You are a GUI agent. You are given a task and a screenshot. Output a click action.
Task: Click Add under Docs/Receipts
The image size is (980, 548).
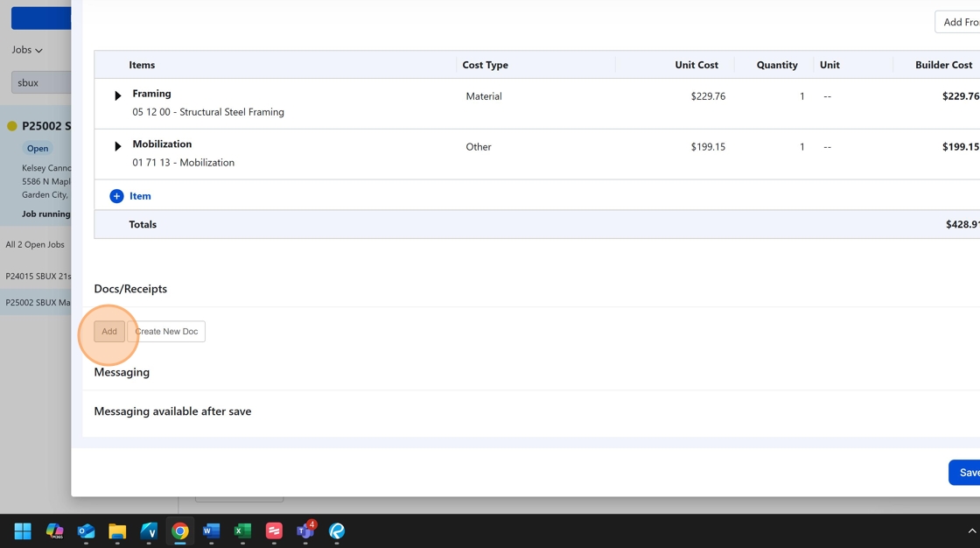109,332
